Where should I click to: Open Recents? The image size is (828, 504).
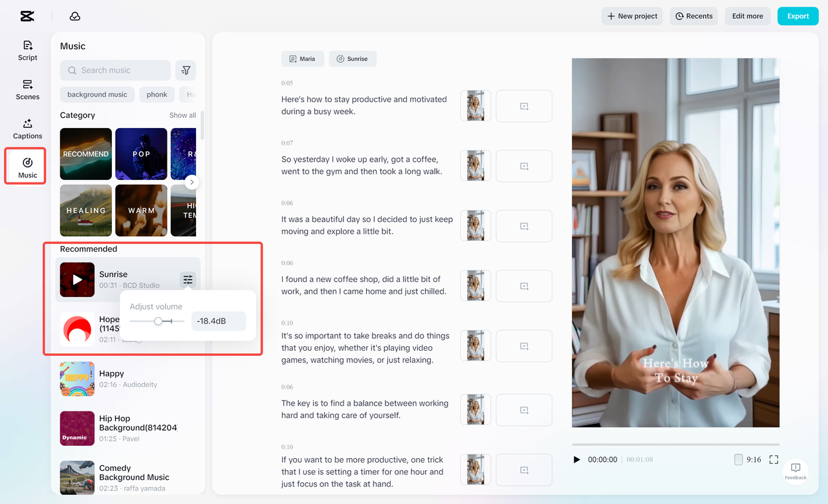pos(694,16)
